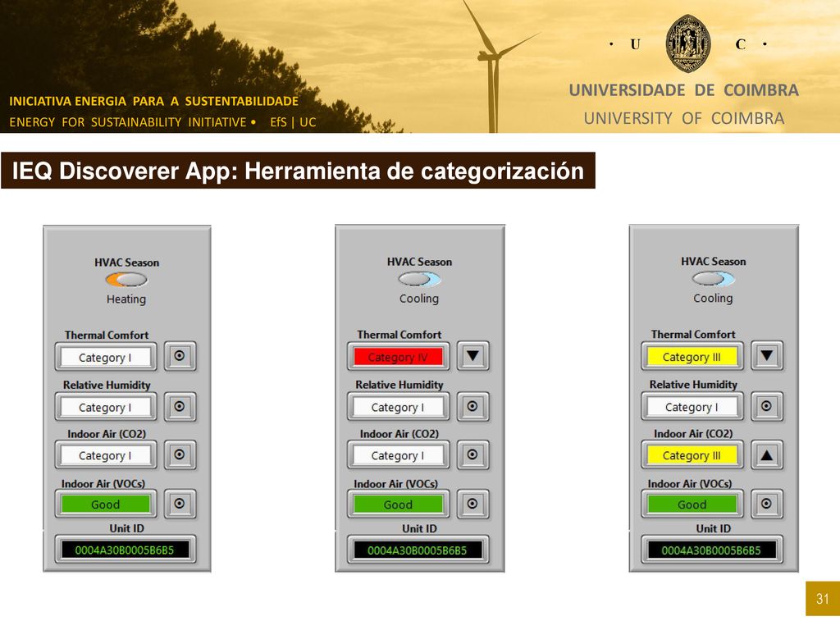The height and width of the screenshot is (630, 840).
Task: Toggle HVAC Season switch in right Cooling panel
Action: point(713,278)
